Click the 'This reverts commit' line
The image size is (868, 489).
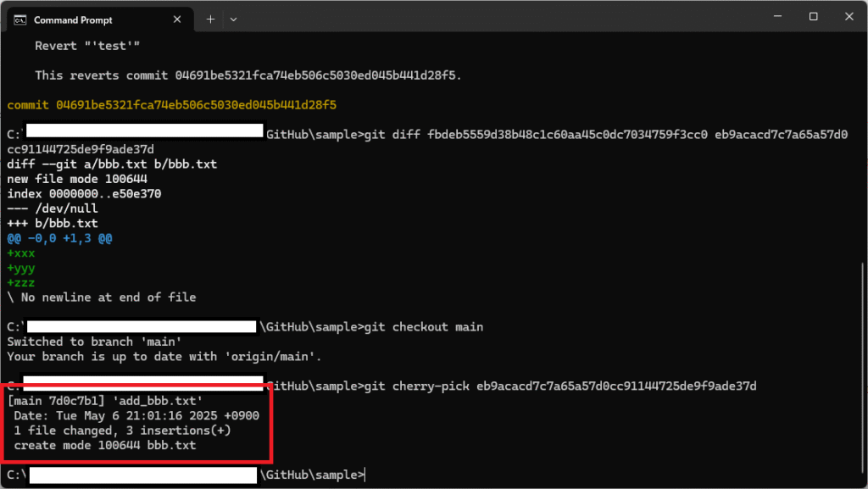(248, 75)
